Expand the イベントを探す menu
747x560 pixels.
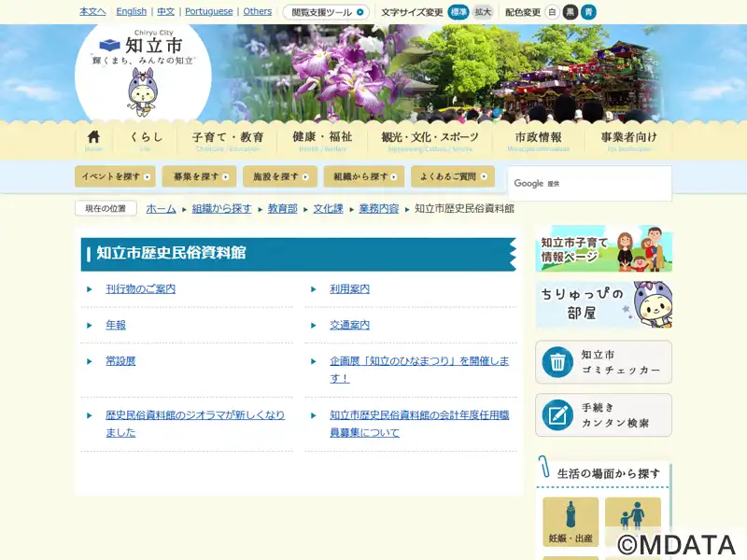117,176
